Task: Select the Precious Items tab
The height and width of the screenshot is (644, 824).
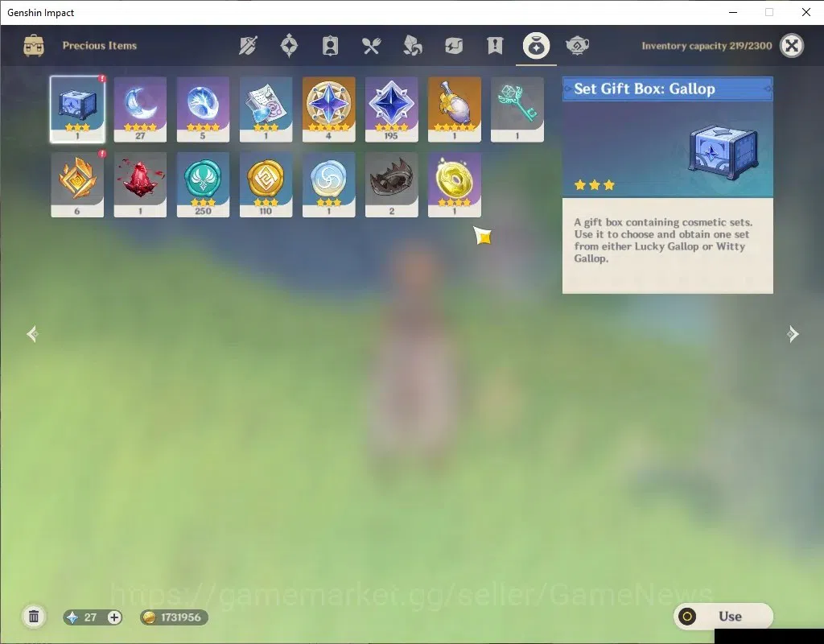Action: (x=536, y=46)
